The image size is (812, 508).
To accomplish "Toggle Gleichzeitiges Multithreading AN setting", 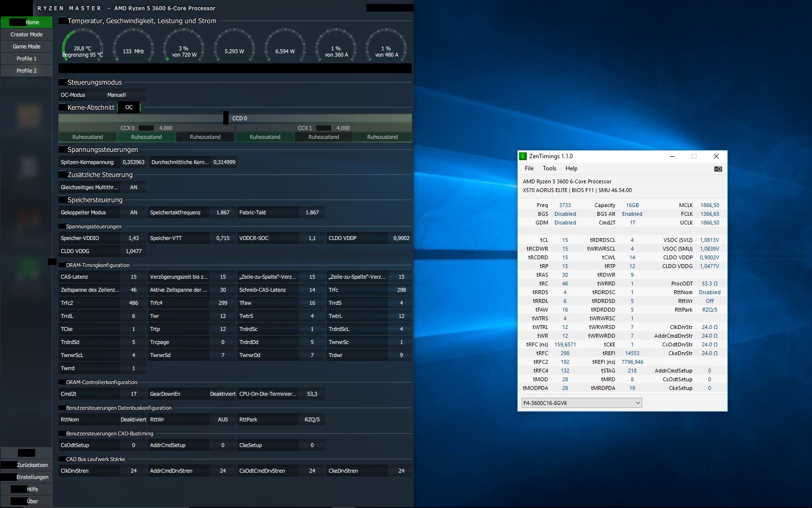I will pyautogui.click(x=133, y=187).
